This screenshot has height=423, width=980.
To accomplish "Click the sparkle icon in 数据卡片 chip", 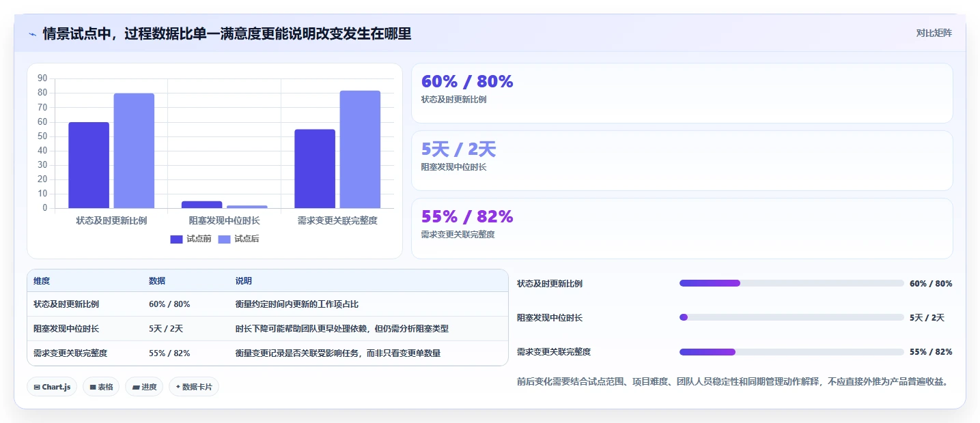I will [x=178, y=387].
